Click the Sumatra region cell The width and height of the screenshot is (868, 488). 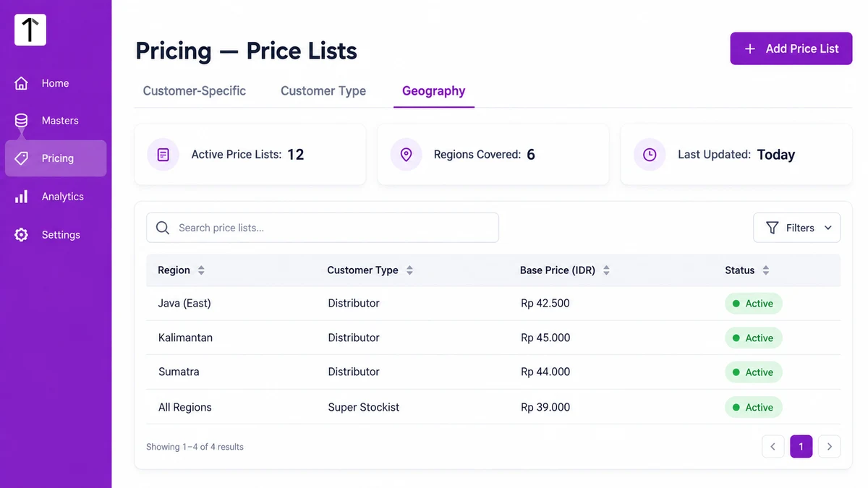pyautogui.click(x=179, y=372)
